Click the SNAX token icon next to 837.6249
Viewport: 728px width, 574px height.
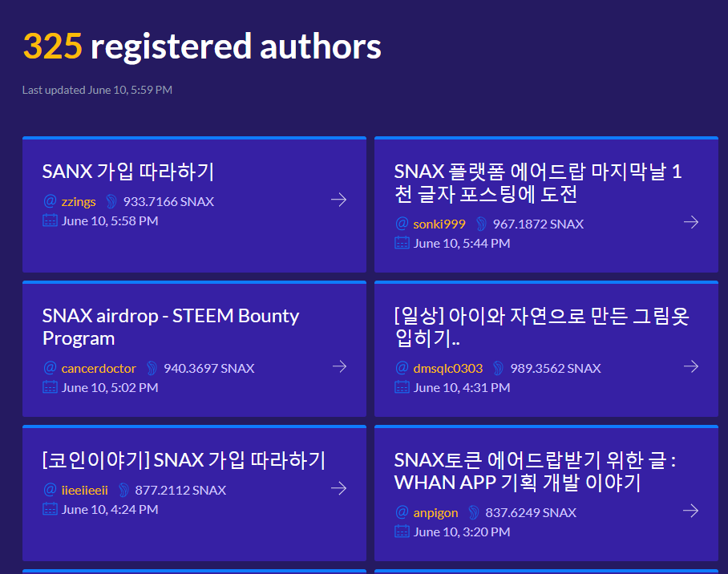click(473, 513)
